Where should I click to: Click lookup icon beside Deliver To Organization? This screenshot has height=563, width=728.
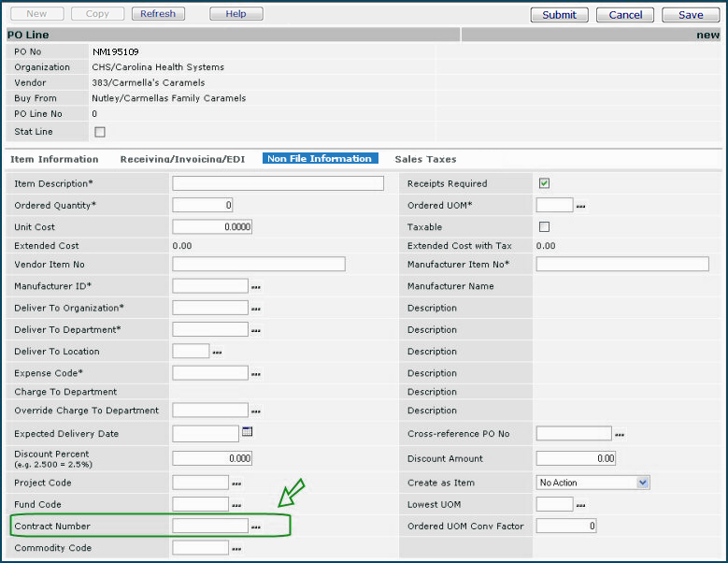point(256,309)
